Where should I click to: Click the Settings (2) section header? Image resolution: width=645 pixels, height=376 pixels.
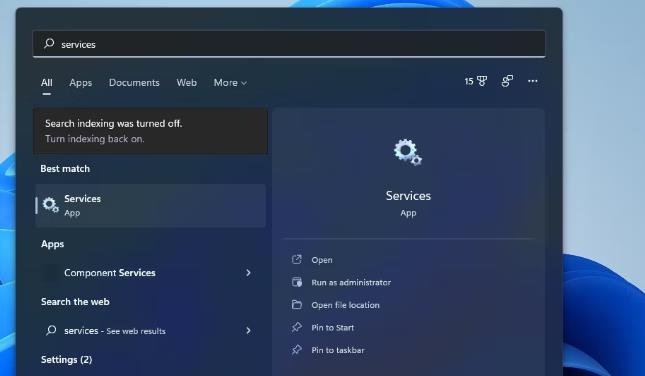[66, 360]
